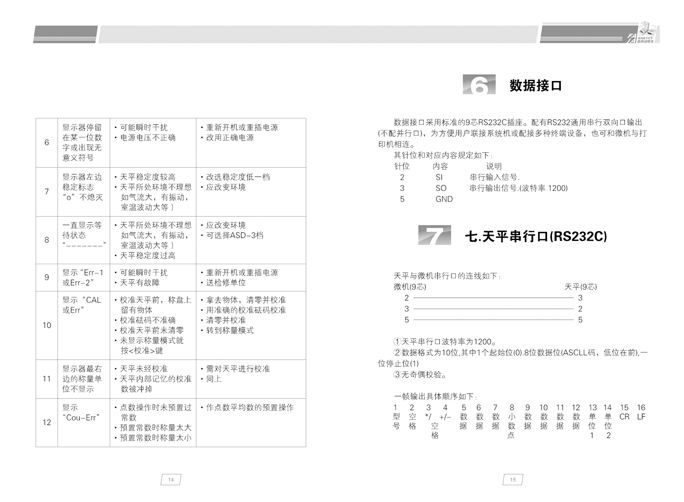Click table row number 10
This screenshot has width=684, height=502.
click(46, 325)
